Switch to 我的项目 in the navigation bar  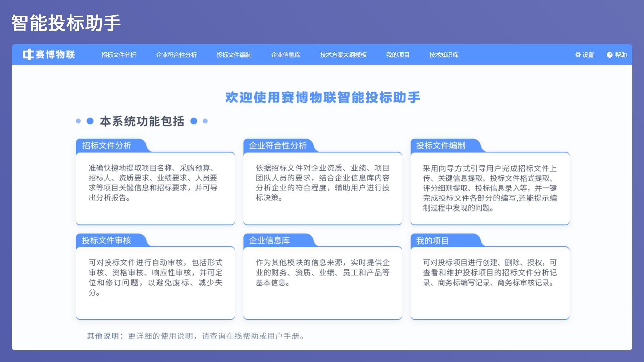(x=398, y=55)
